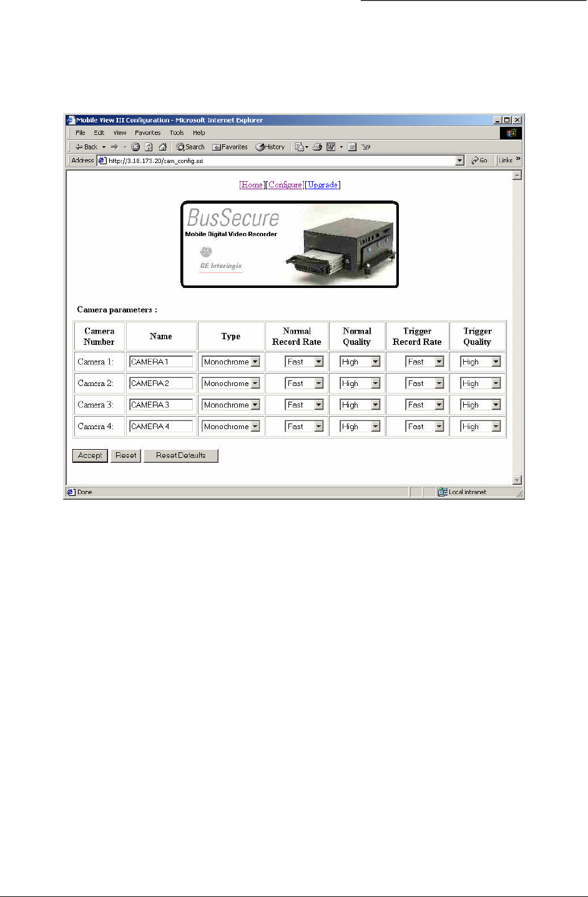Open the Help menu
This screenshot has width=588, height=897.
click(199, 132)
